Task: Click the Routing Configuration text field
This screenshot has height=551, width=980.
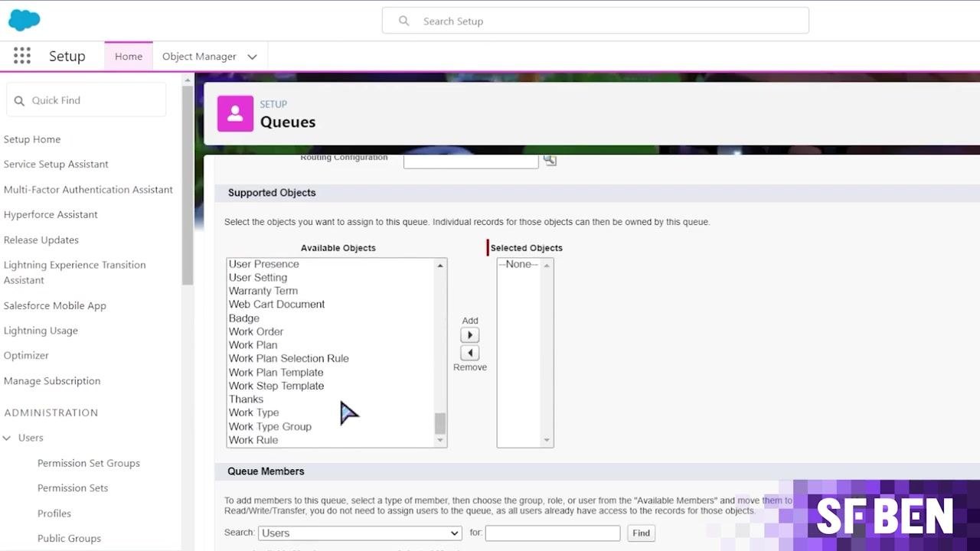Action: 471,161
